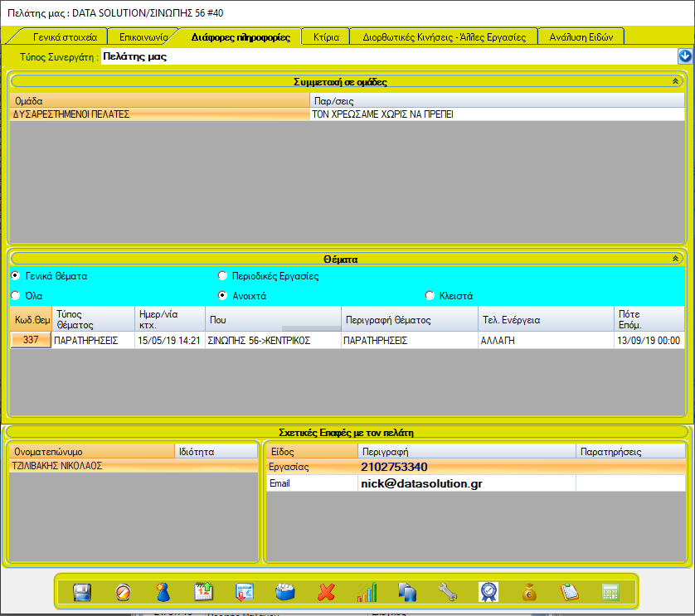695x616 pixels.
Task: Choose the Κλειστά radio button
Action: (430, 296)
